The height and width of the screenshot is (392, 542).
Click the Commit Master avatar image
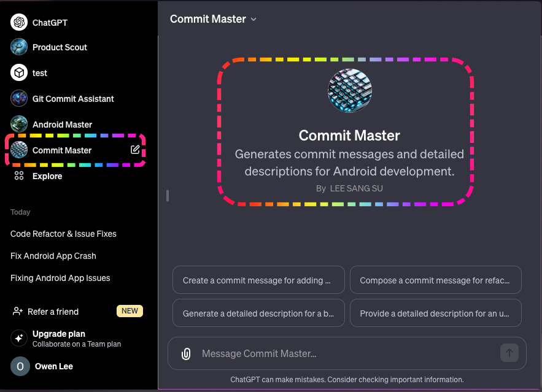pos(349,90)
